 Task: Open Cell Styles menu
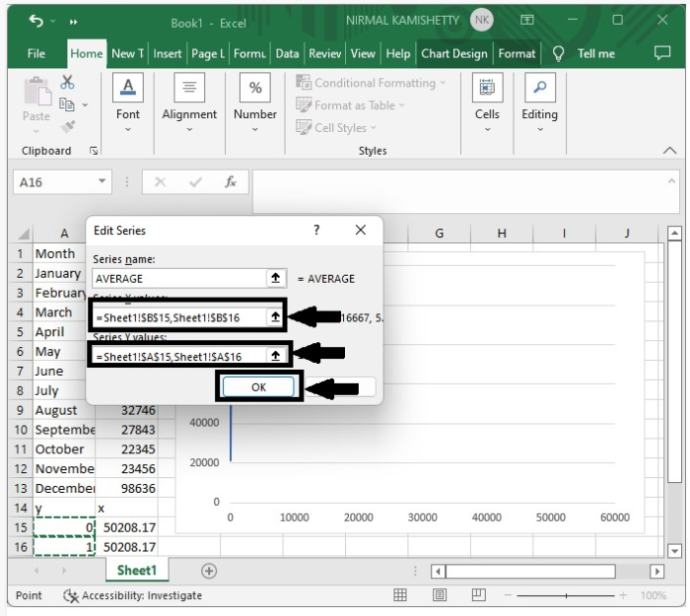pyautogui.click(x=336, y=127)
